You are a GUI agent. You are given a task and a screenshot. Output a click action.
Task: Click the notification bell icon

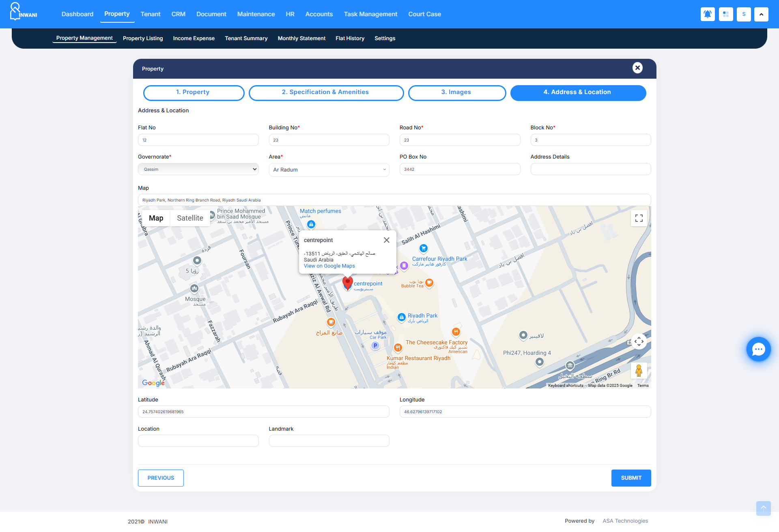[x=708, y=14]
